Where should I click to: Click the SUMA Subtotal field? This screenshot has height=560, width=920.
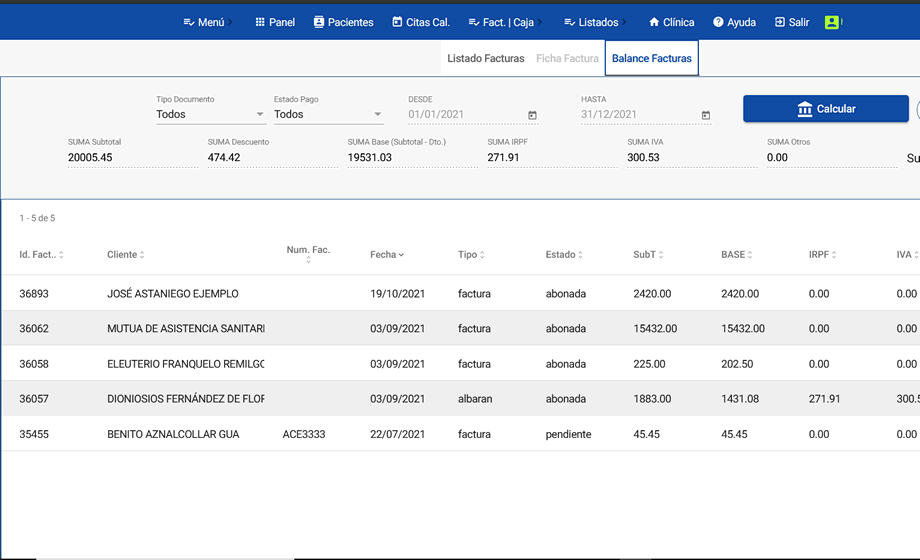(x=132, y=157)
